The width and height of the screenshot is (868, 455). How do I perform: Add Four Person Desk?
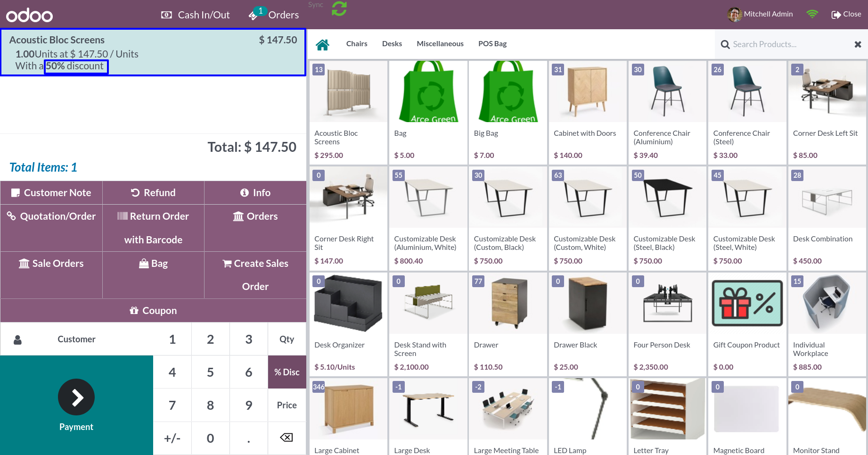(667, 324)
